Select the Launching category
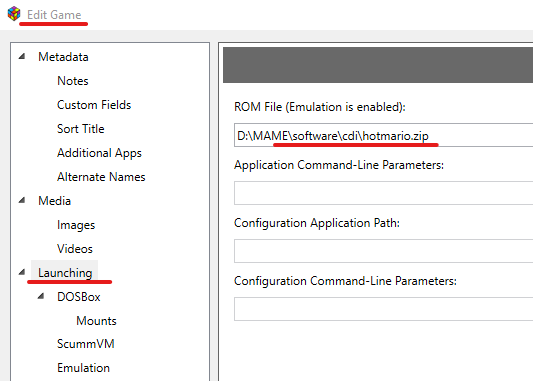The width and height of the screenshot is (533, 381). click(x=65, y=273)
